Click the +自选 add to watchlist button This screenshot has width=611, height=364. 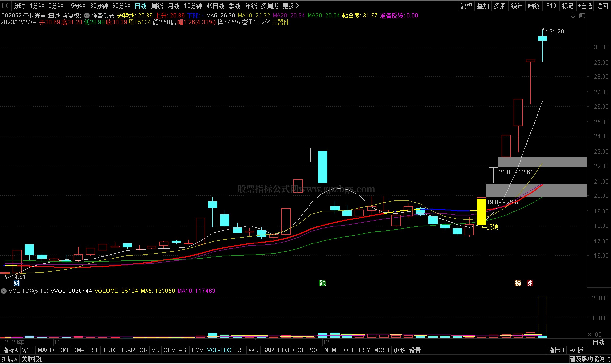585,6
